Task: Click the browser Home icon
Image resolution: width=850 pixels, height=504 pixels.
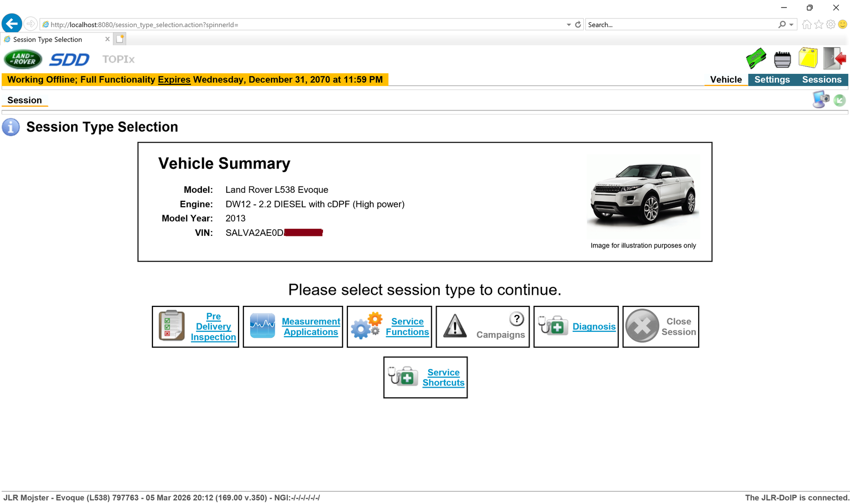Action: pos(806,24)
